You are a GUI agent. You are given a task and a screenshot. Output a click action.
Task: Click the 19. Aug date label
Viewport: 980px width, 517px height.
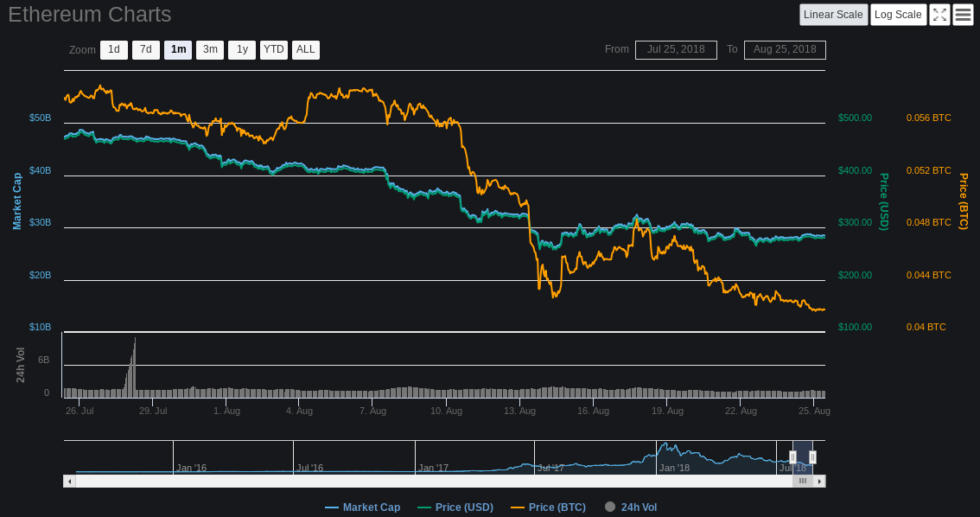[x=667, y=411]
